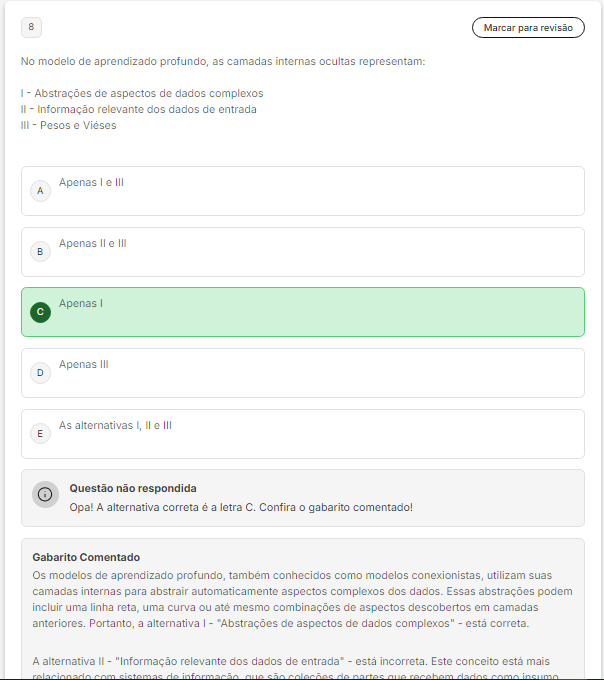Pick 'As alternativas I, II e III' text

click(115, 425)
